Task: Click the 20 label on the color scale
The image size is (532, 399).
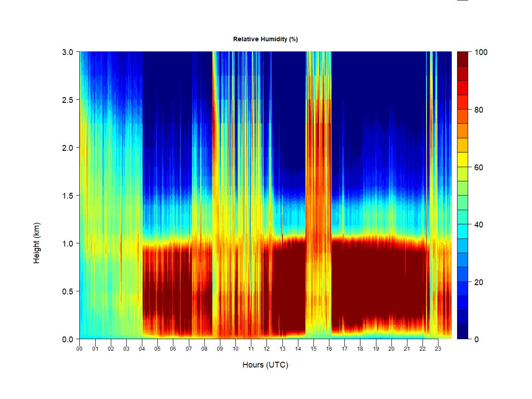Action: coord(479,282)
